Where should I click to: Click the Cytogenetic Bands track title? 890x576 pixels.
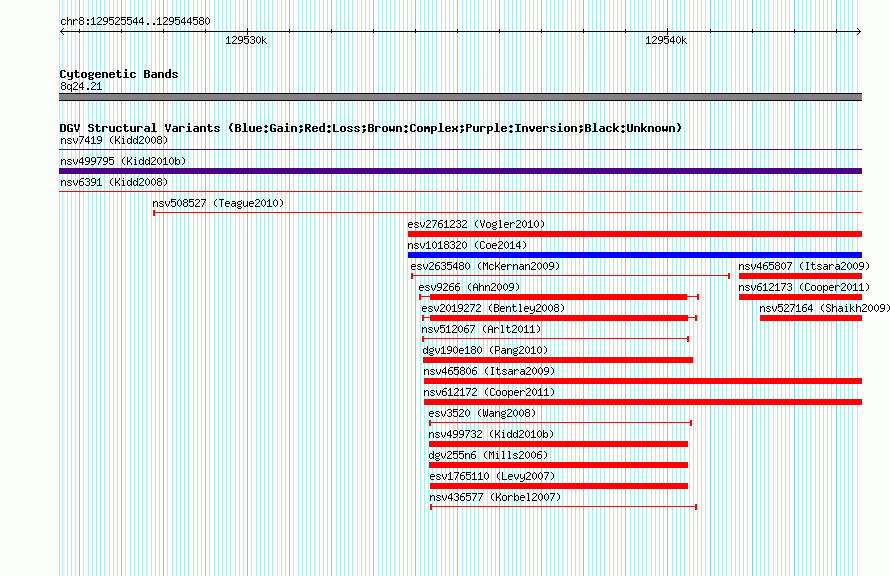(119, 74)
